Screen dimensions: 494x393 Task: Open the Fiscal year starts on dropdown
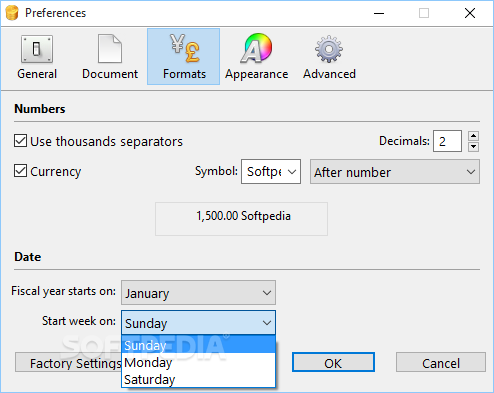[x=198, y=293]
